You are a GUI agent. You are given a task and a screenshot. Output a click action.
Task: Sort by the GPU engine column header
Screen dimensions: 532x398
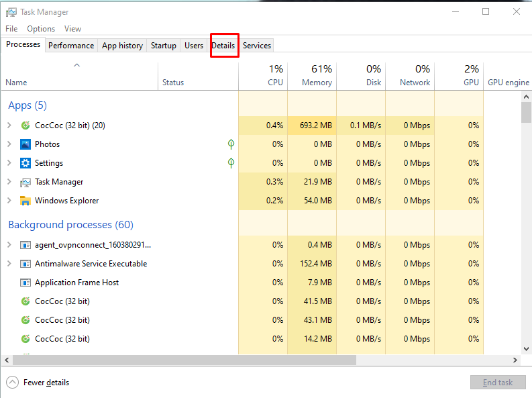click(x=508, y=77)
